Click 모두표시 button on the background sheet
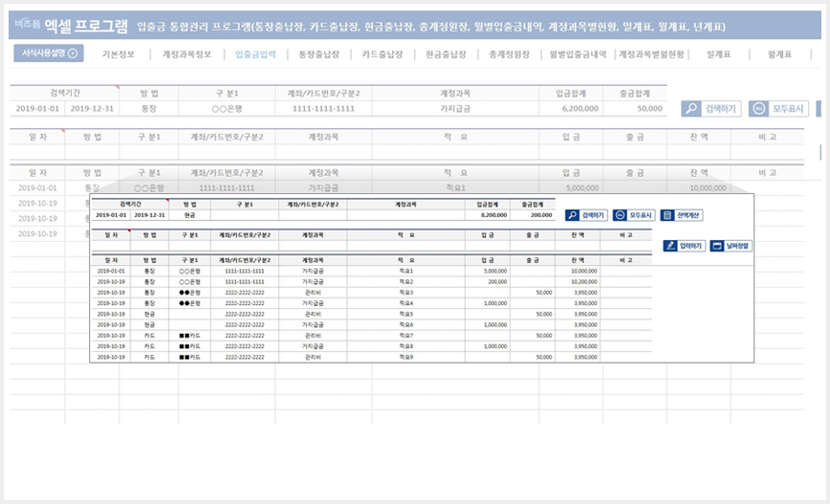This screenshot has width=830, height=504. (x=778, y=109)
